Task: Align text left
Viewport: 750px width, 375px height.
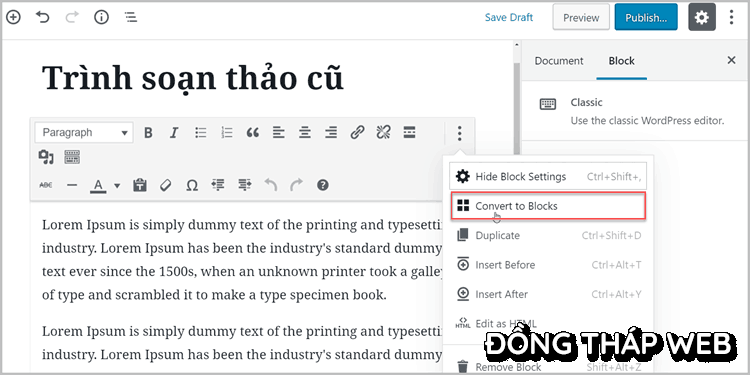Action: pos(278,132)
